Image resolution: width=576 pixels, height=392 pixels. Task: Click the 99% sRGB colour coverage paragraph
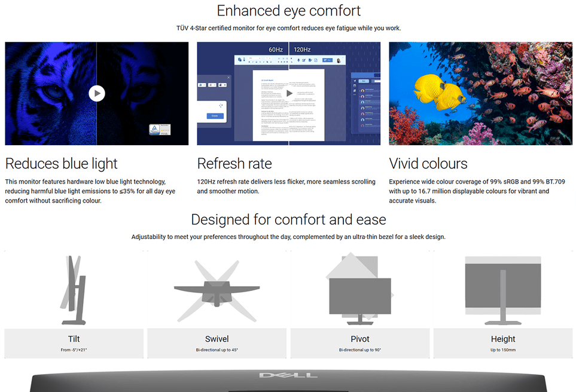point(477,191)
